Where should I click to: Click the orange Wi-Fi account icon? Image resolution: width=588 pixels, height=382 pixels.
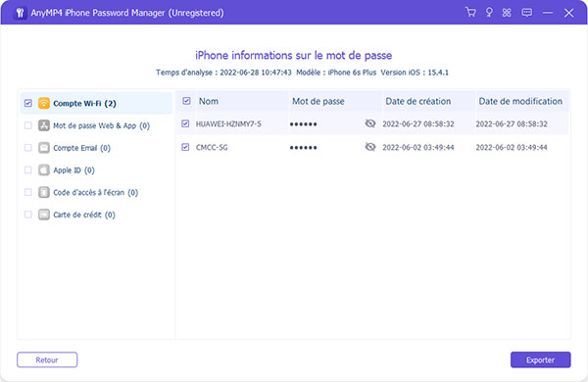coord(44,103)
